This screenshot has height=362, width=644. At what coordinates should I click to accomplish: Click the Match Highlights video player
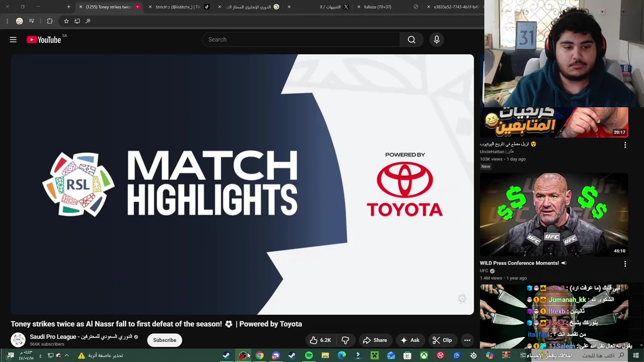pos(242,185)
